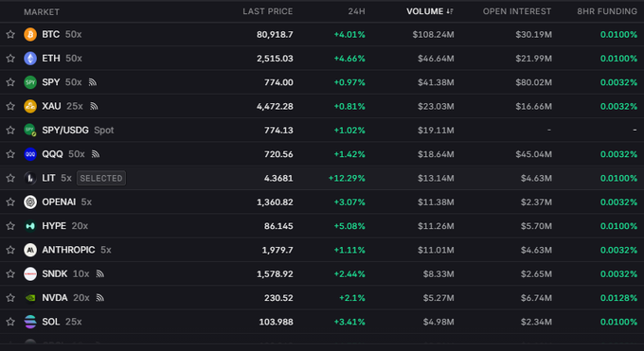644x351 pixels.
Task: Click the feed icon beside XAU 25x
Action: (x=94, y=106)
